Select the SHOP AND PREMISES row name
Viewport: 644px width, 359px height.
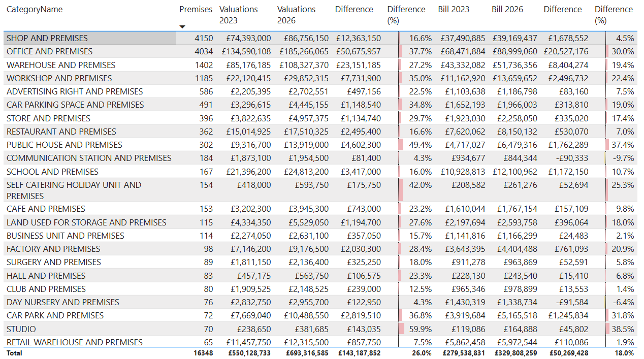point(47,38)
